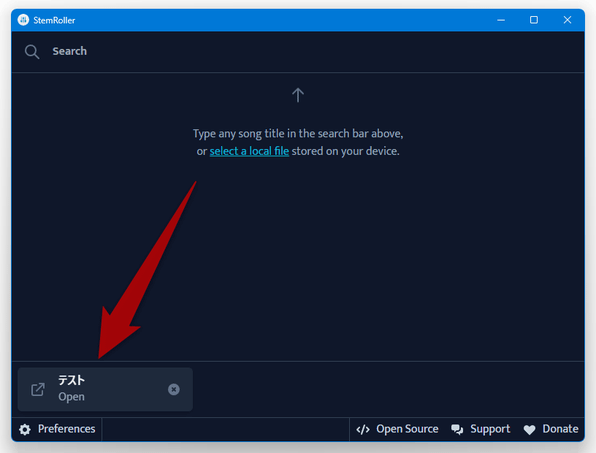Viewport: 596px width, 453px height.
Task: Click the Open Source code icon
Action: (363, 429)
